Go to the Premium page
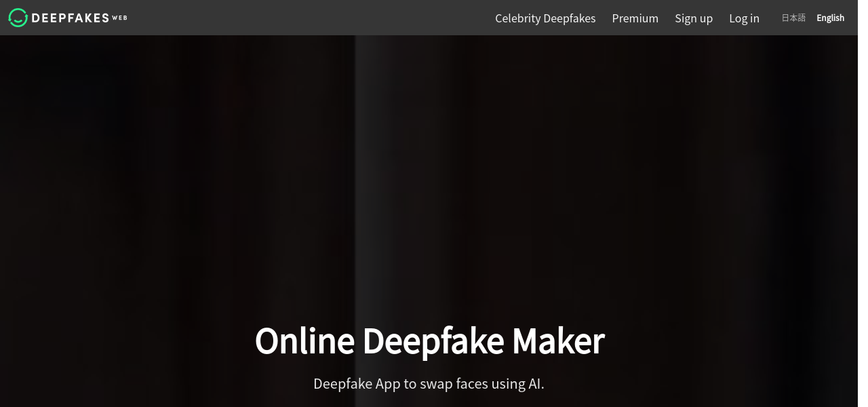868x407 pixels. [x=635, y=18]
